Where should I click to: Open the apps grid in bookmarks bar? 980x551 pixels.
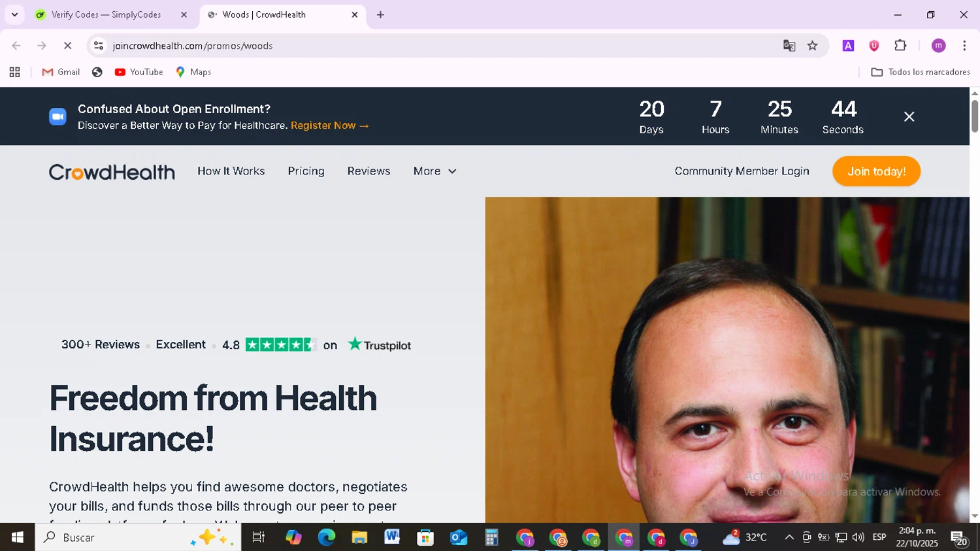point(14,72)
